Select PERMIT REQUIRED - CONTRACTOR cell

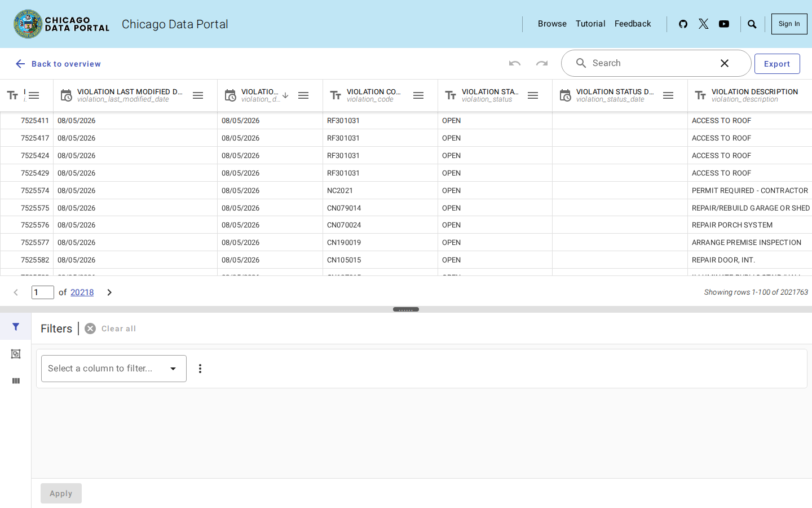coord(750,190)
